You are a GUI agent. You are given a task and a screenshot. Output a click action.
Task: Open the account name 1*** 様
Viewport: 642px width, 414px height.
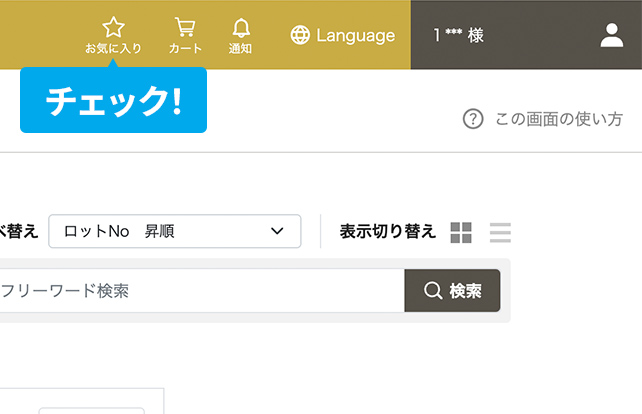[x=459, y=35]
